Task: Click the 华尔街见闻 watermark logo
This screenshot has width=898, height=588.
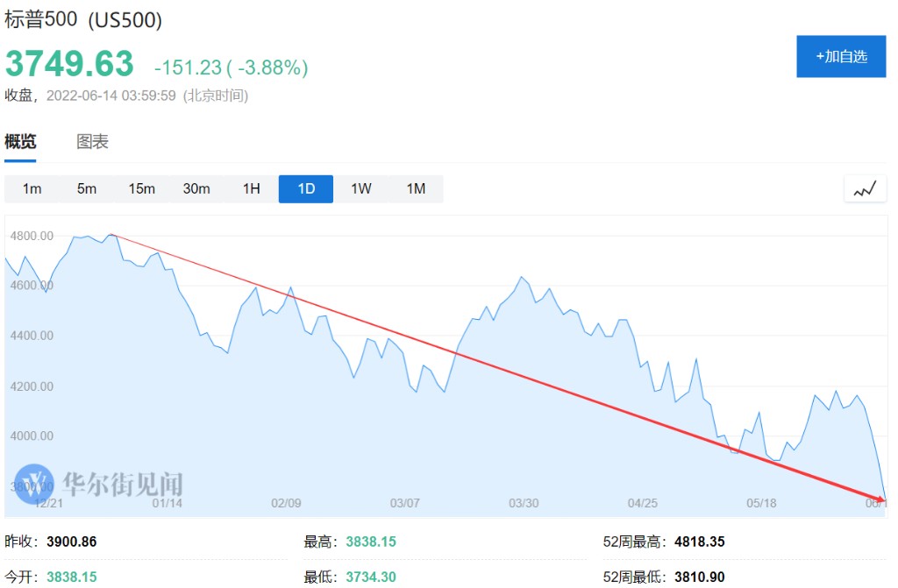Action: (x=98, y=484)
